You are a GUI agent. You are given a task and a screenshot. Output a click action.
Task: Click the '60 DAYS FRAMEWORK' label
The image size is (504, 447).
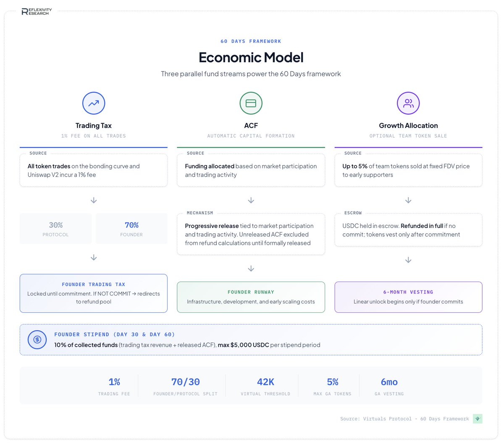coord(251,41)
